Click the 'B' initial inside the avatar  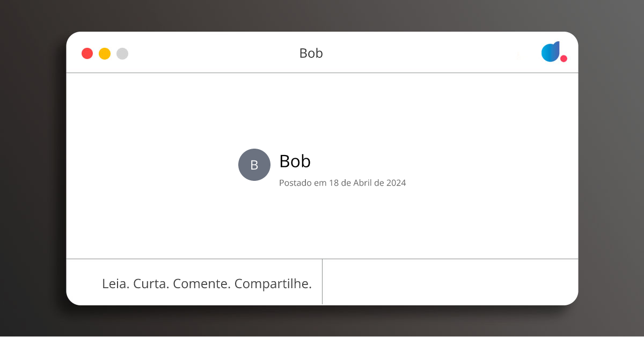(254, 165)
